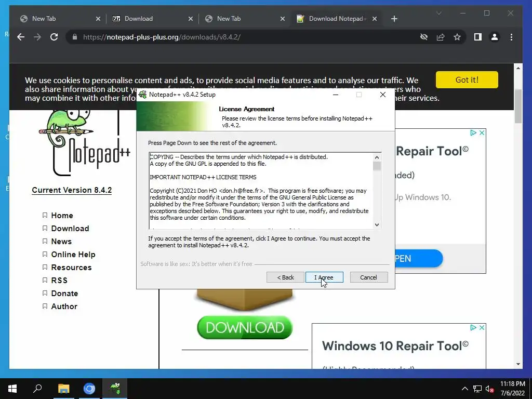The image size is (532, 399).
Task: View site information via padlock icon
Action: (x=75, y=37)
